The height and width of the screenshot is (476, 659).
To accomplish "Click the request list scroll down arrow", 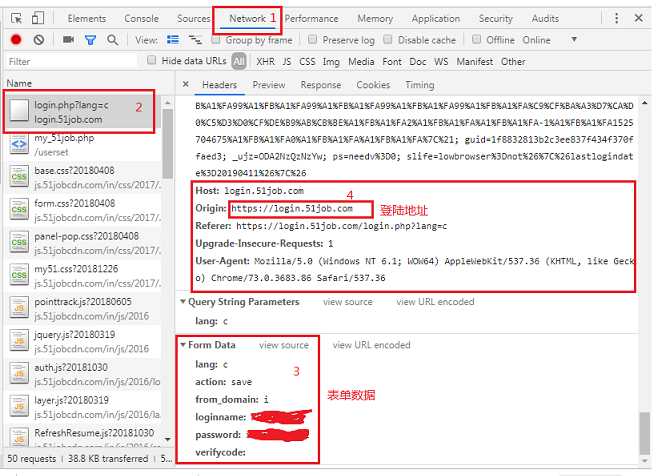I will point(167,439).
